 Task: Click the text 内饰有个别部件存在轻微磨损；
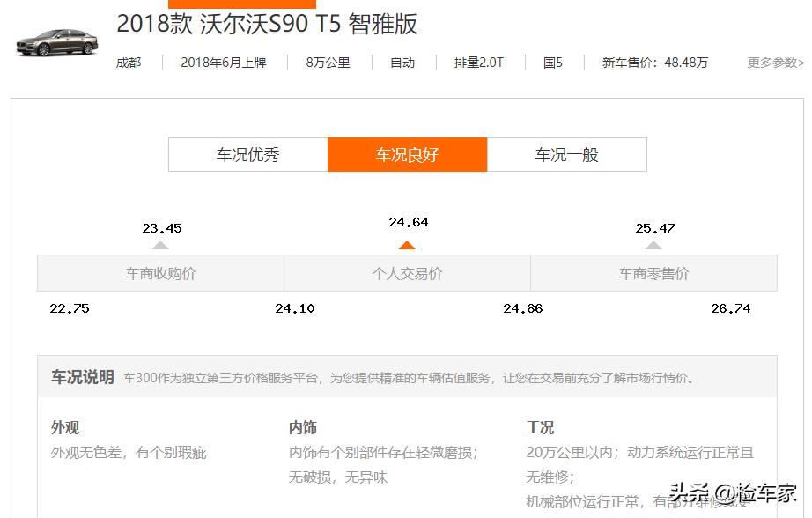coord(383,453)
